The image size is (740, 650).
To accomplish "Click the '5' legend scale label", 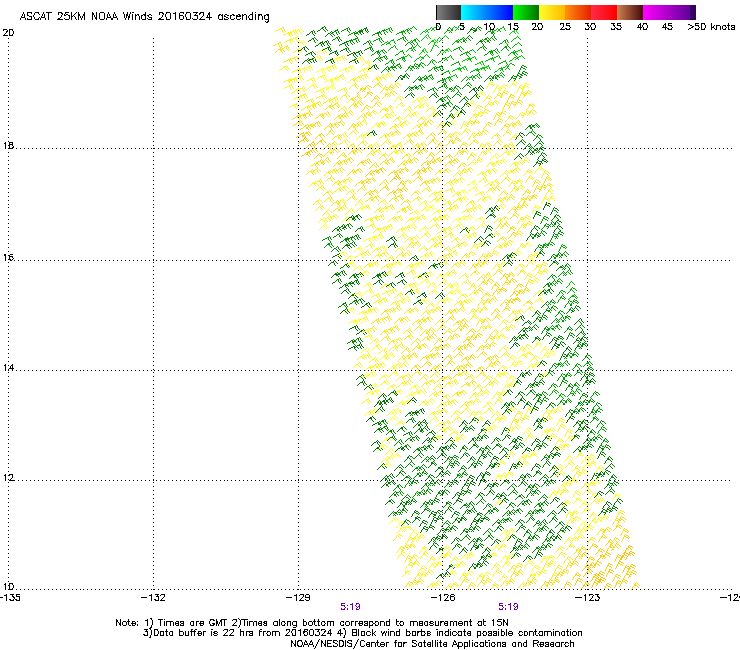I will point(462,27).
